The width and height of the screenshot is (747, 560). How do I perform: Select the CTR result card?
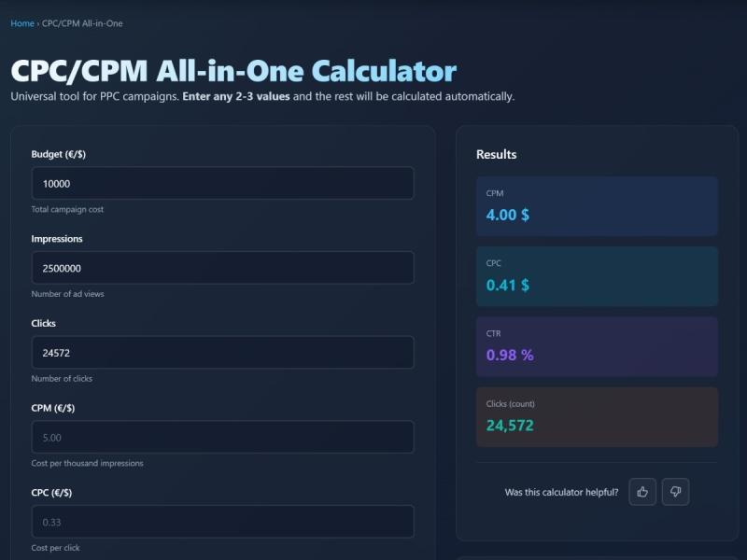tap(597, 346)
